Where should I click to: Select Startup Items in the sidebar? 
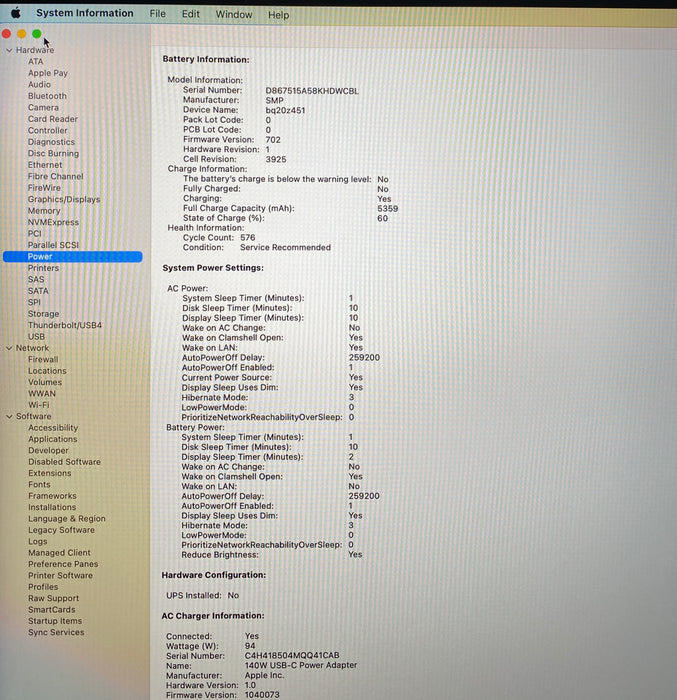click(55, 621)
